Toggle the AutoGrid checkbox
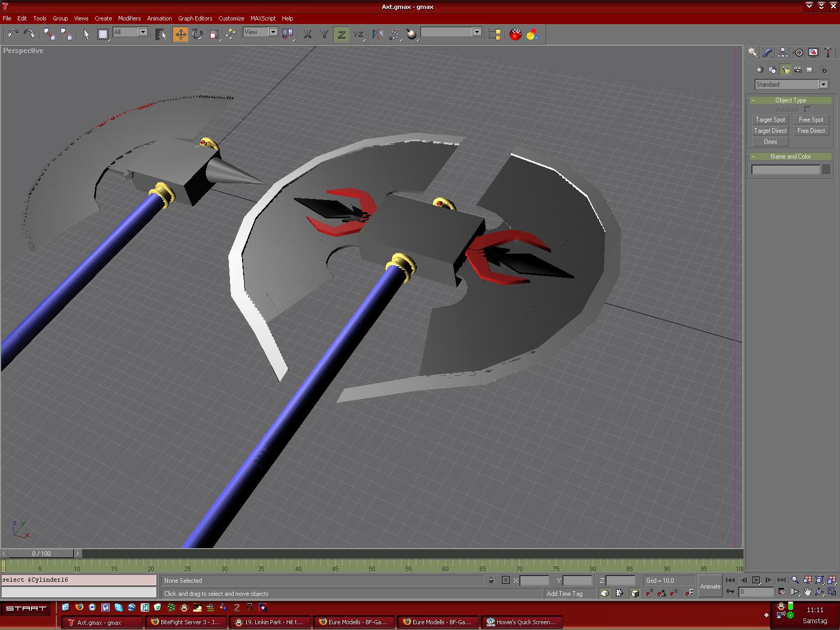The image size is (840, 630). pos(807,110)
